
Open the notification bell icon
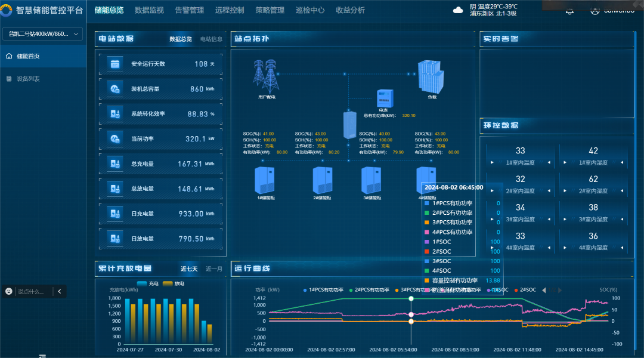[x=569, y=11]
